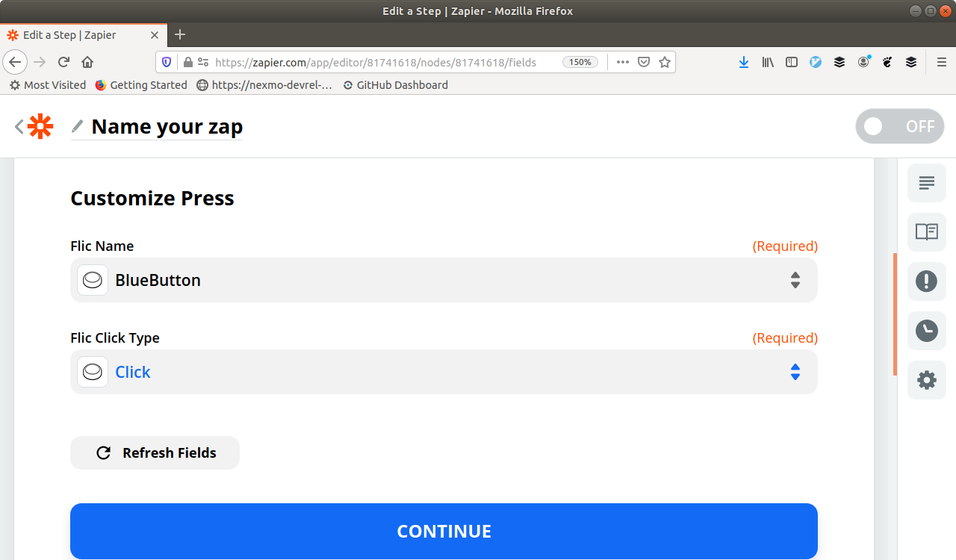Click the light blue round extension icon in the toolbar
The width and height of the screenshot is (956, 560).
point(816,62)
